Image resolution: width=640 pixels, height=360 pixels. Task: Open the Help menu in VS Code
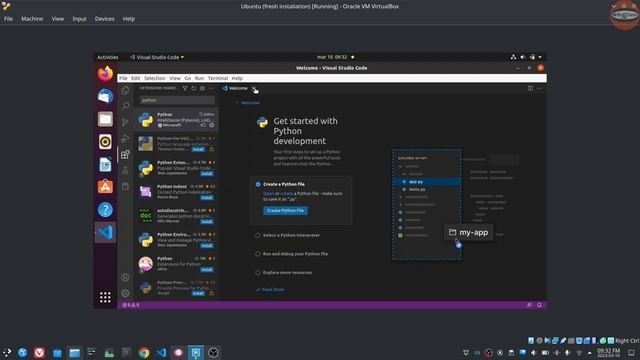[237, 78]
